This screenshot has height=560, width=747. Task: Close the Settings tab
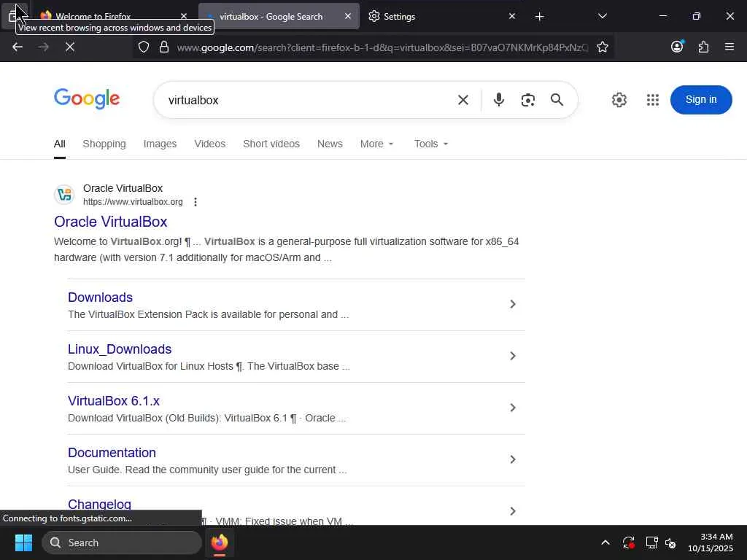coord(512,16)
